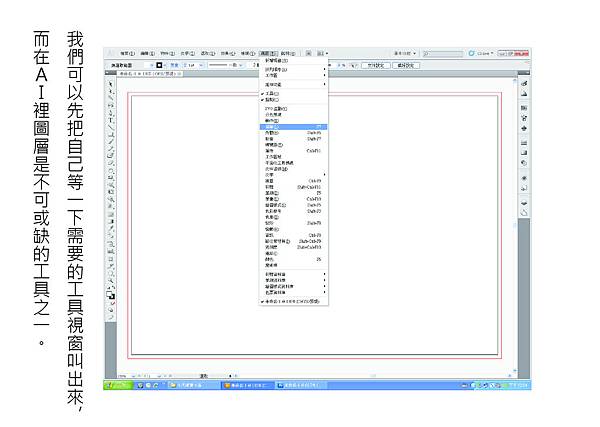
Task: Open the Layers panel icon in dock
Action: pyautogui.click(x=524, y=203)
